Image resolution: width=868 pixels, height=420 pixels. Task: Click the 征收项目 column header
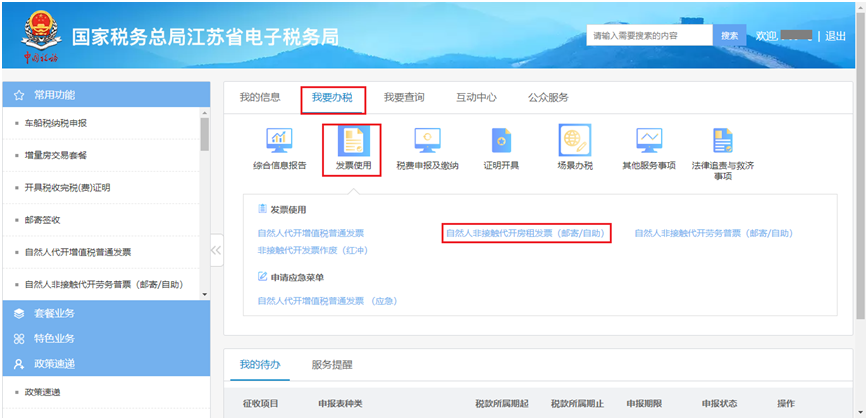261,403
